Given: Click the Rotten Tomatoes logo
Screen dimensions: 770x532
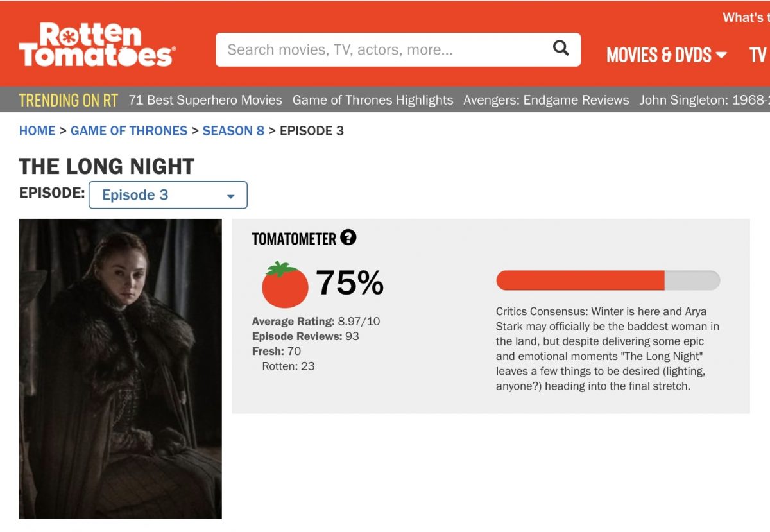Looking at the screenshot, I should pos(96,45).
